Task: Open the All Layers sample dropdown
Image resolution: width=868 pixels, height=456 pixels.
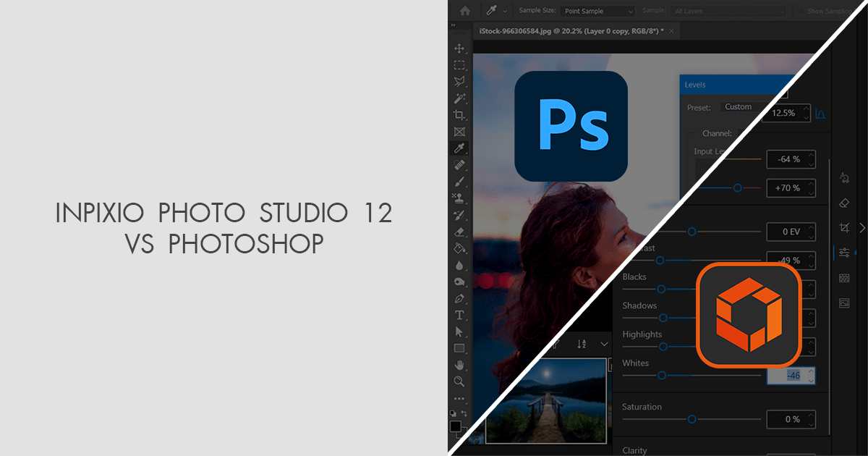Action: click(727, 11)
